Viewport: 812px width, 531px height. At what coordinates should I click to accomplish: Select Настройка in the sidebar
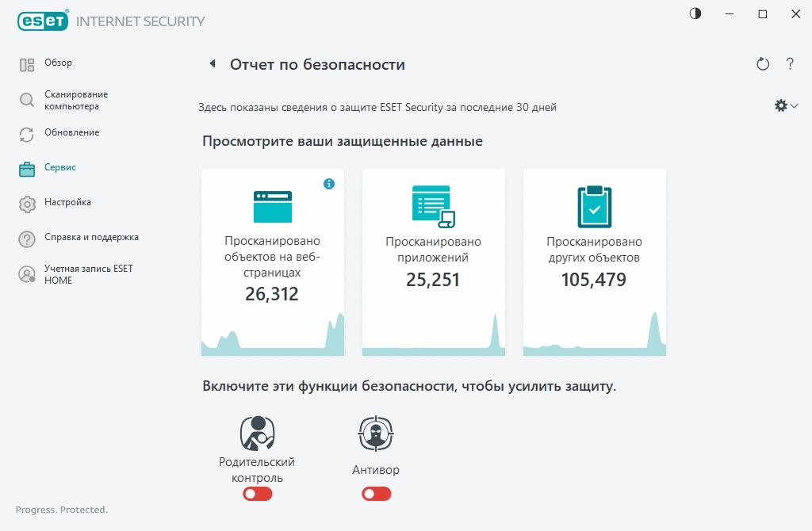click(67, 203)
